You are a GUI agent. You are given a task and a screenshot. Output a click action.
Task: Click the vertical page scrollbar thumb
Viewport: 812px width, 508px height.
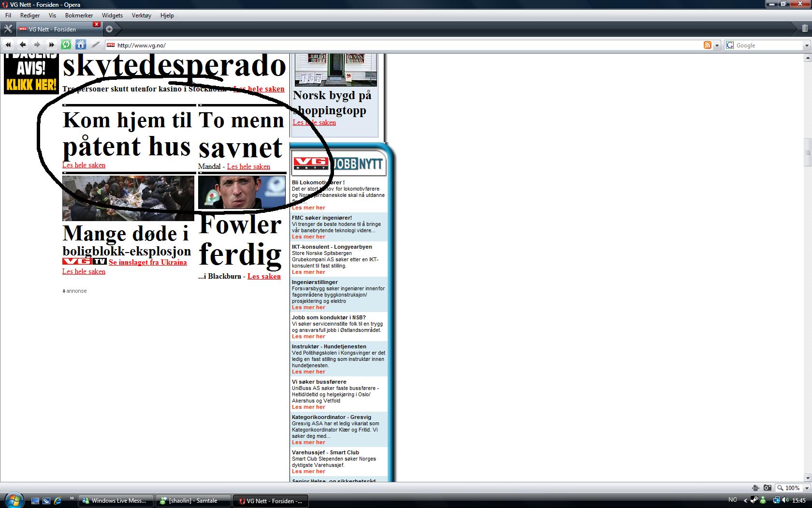(808, 152)
